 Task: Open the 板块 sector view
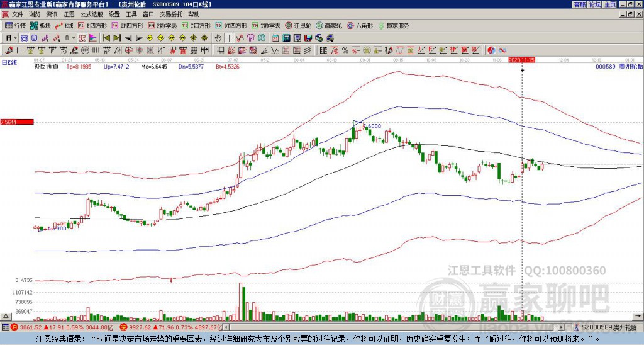point(41,25)
